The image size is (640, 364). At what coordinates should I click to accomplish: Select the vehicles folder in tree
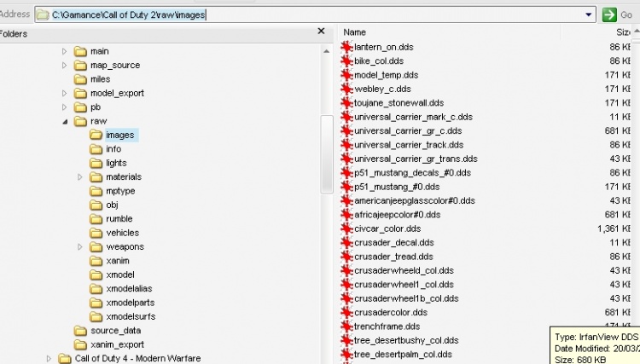coord(122,233)
